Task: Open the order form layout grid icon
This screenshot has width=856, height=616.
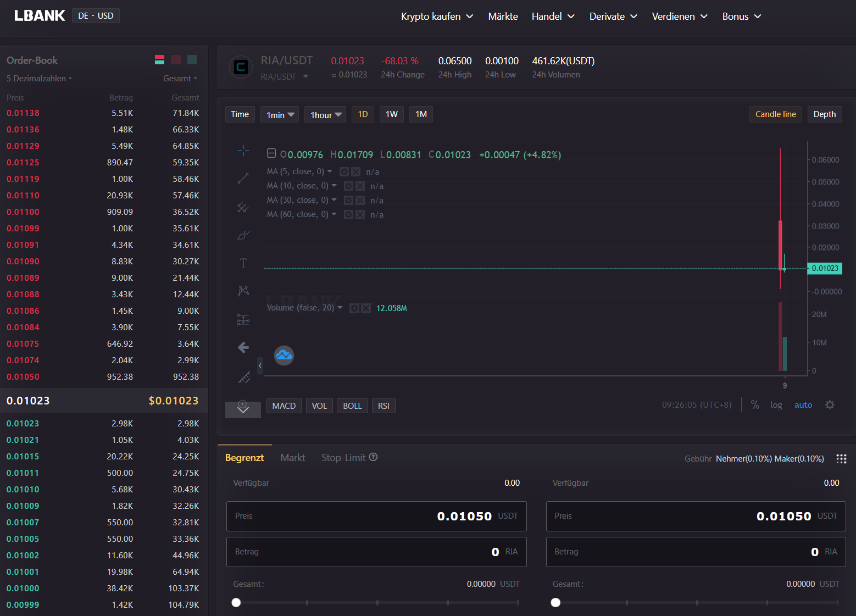Action: click(x=841, y=459)
